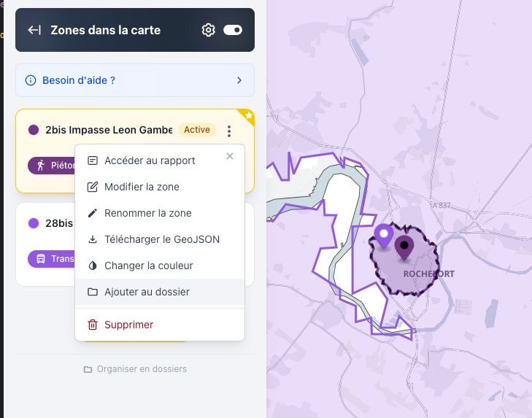
Task: Toggle the zones visibility switch in the header
Action: coord(233,30)
